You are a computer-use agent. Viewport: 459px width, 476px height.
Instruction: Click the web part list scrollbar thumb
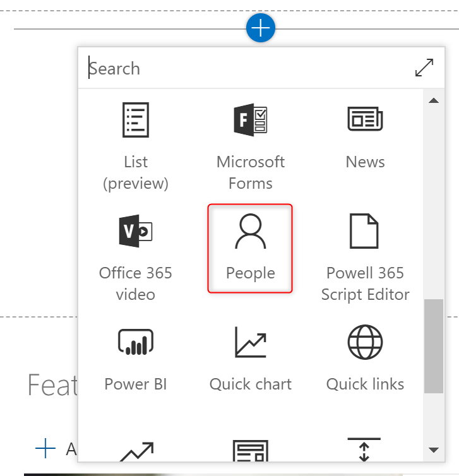(434, 346)
